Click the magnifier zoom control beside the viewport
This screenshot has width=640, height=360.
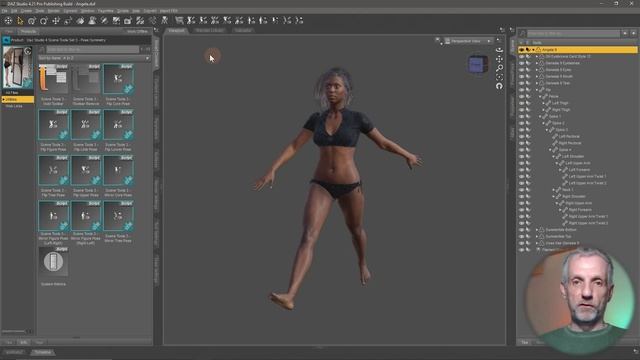[499, 68]
